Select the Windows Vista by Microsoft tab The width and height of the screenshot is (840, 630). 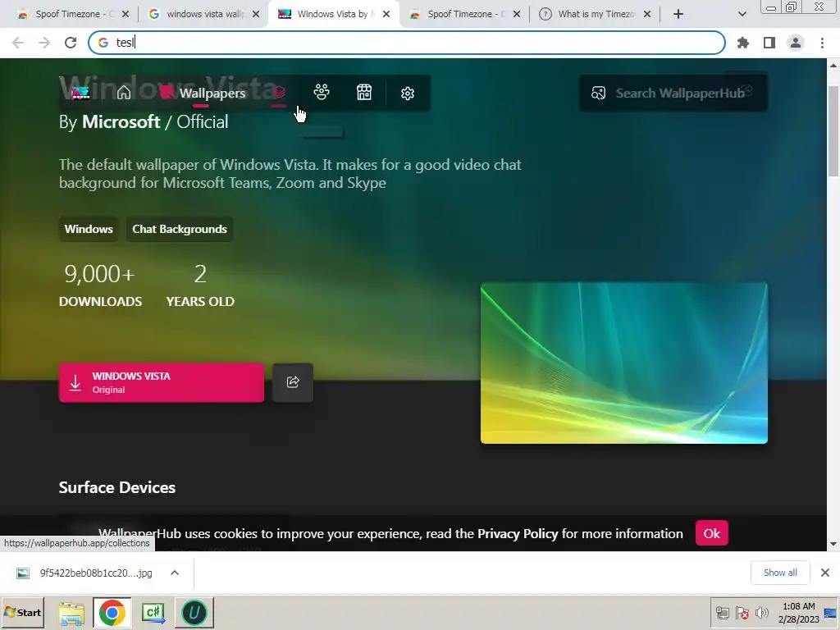click(x=332, y=14)
